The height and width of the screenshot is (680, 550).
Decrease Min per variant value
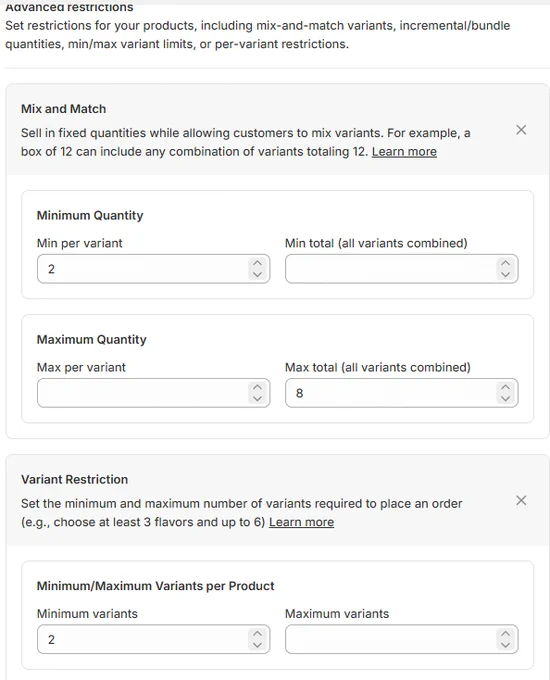click(x=257, y=274)
